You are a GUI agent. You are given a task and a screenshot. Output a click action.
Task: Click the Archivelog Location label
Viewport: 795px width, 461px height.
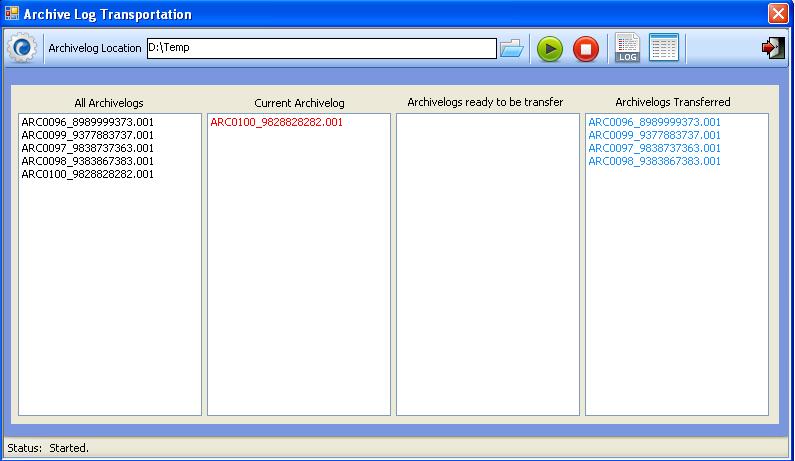[x=95, y=48]
